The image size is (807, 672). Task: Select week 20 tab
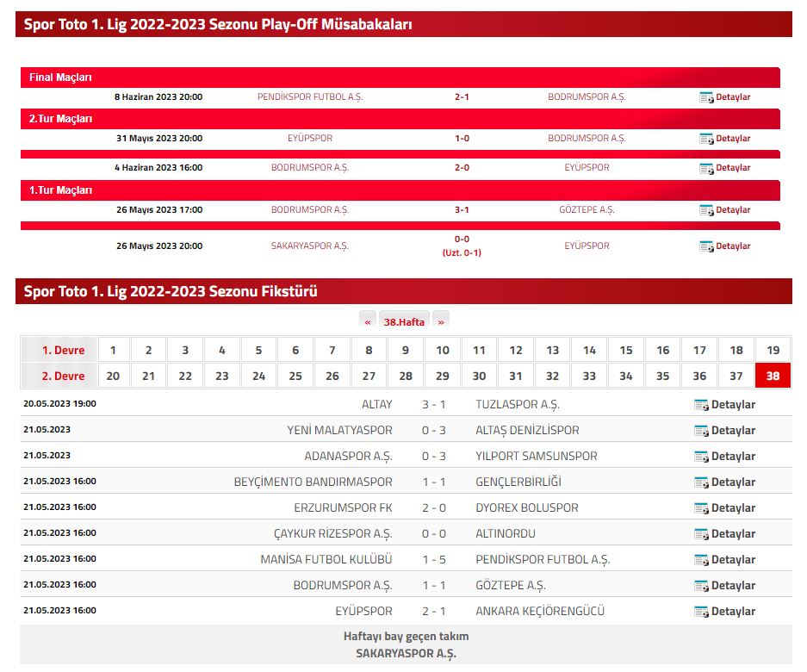[113, 376]
